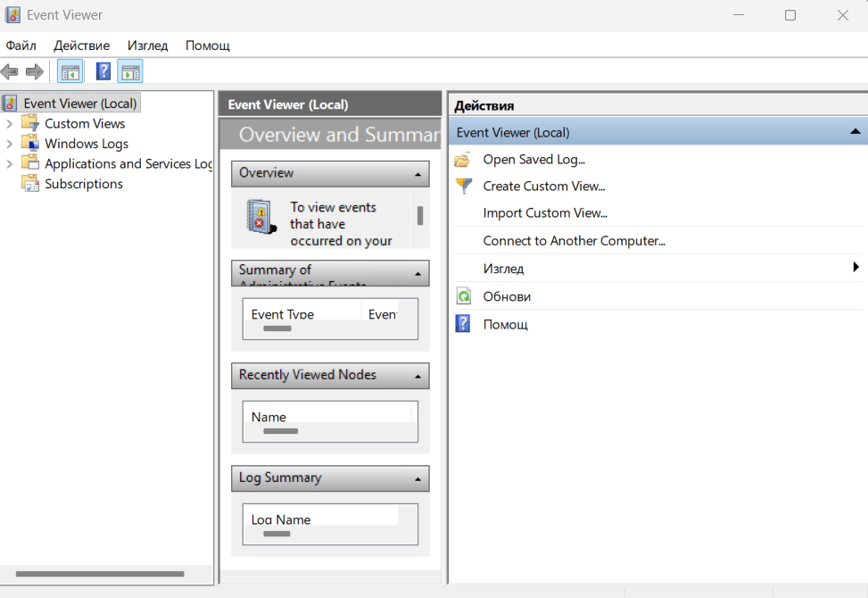
Task: Click the Help question-mark toolbar icon
Action: point(103,71)
